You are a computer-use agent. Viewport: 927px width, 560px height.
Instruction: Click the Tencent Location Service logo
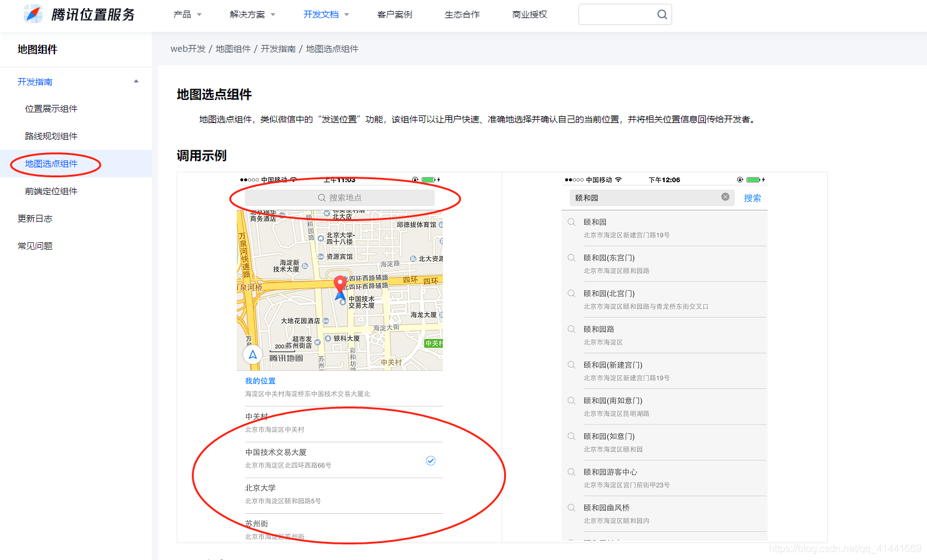(79, 14)
